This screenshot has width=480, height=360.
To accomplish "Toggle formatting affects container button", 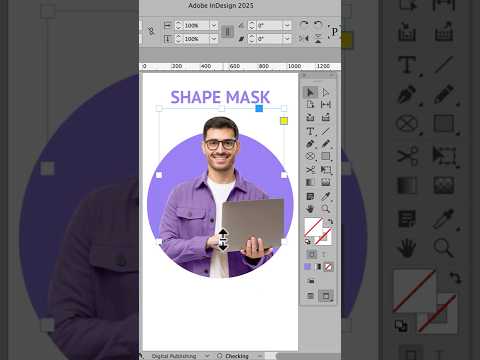I will [311, 255].
